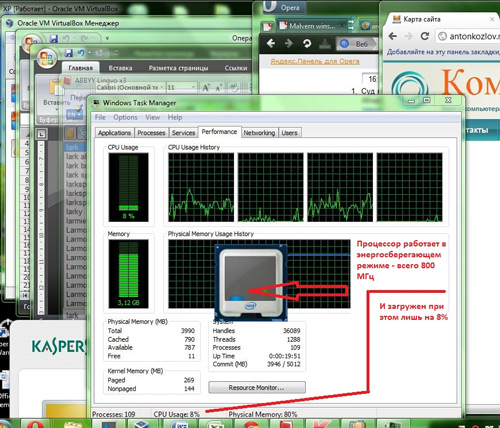Screen dimensions: 500x428
Task: Click the Chrome Back arrow
Action: pos(393,36)
